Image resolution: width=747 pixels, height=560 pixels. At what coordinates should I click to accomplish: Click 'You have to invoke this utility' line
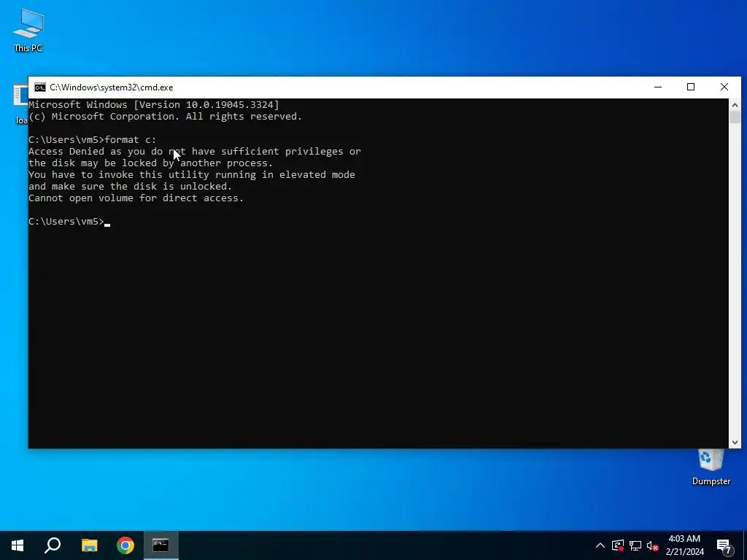point(192,175)
